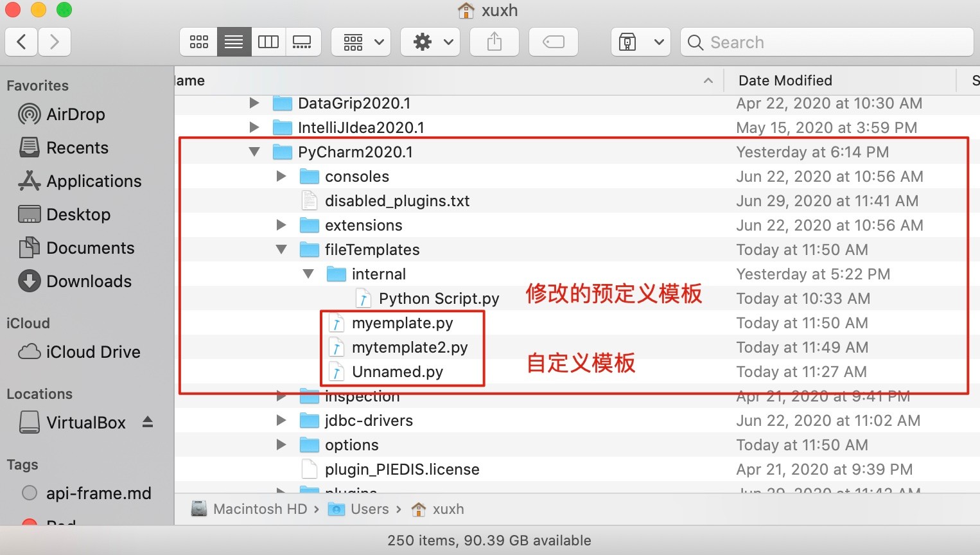Click the xuxh home icon in title bar
The width and height of the screenshot is (980, 555).
point(466,10)
